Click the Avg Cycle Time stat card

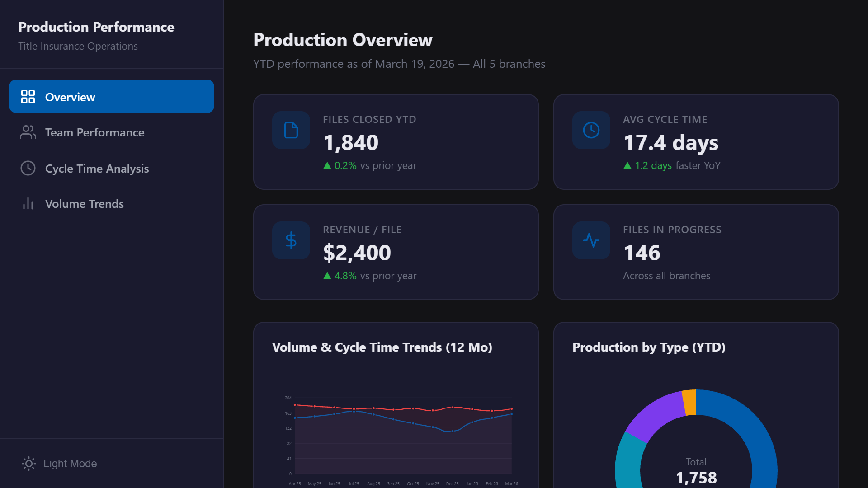pyautogui.click(x=696, y=141)
